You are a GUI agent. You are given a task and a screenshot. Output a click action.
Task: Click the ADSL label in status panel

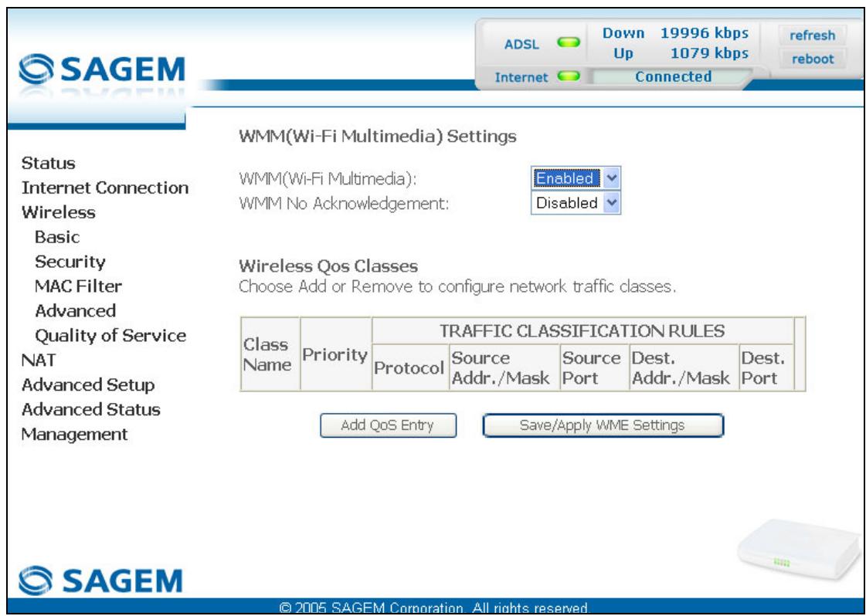click(521, 44)
